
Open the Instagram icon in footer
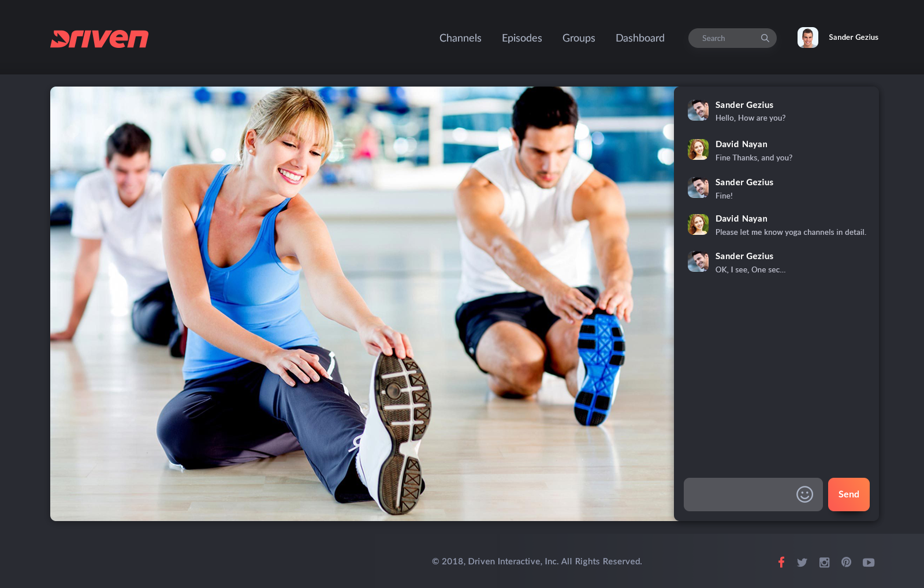(824, 563)
